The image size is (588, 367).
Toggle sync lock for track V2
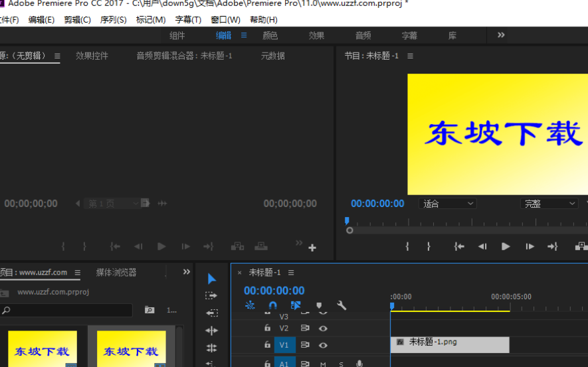coord(305,328)
